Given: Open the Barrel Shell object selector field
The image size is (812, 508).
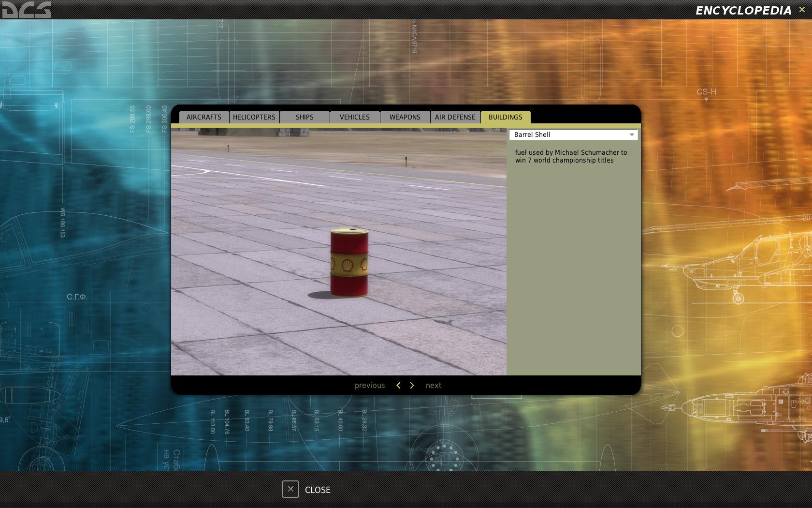Looking at the screenshot, I should click(573, 134).
